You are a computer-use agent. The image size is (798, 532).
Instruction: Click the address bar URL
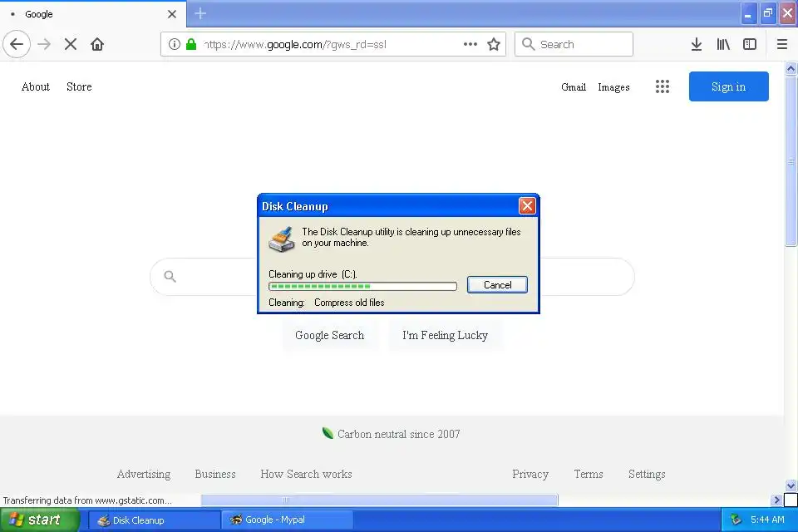(294, 44)
